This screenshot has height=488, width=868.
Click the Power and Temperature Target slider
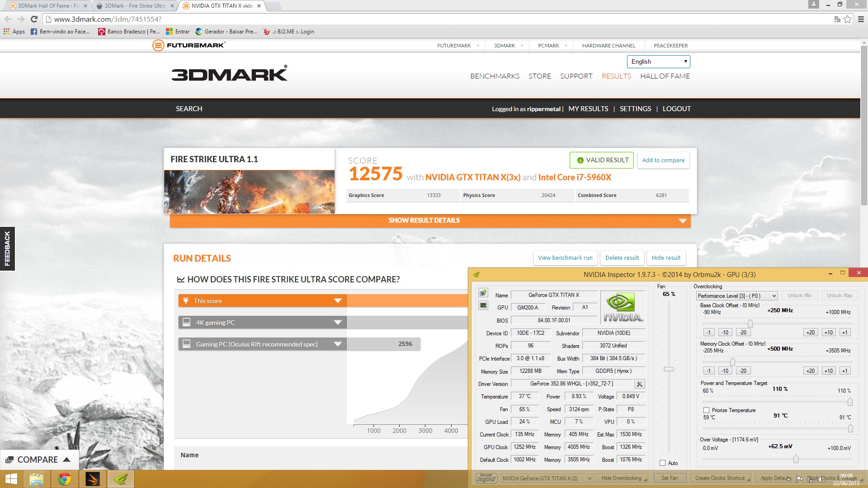850,402
